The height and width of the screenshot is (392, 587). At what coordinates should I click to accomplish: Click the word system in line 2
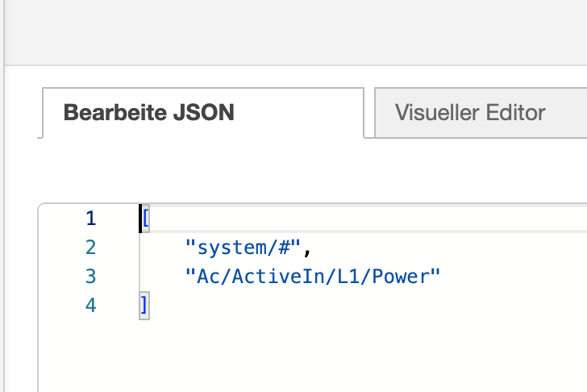(x=231, y=248)
